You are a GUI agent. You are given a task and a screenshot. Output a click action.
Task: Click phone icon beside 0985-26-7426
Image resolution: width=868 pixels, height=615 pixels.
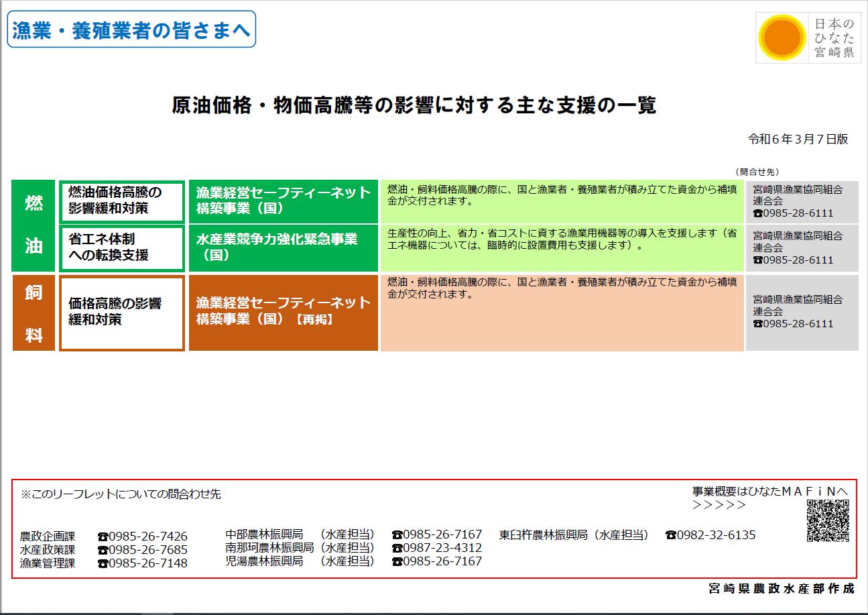103,537
